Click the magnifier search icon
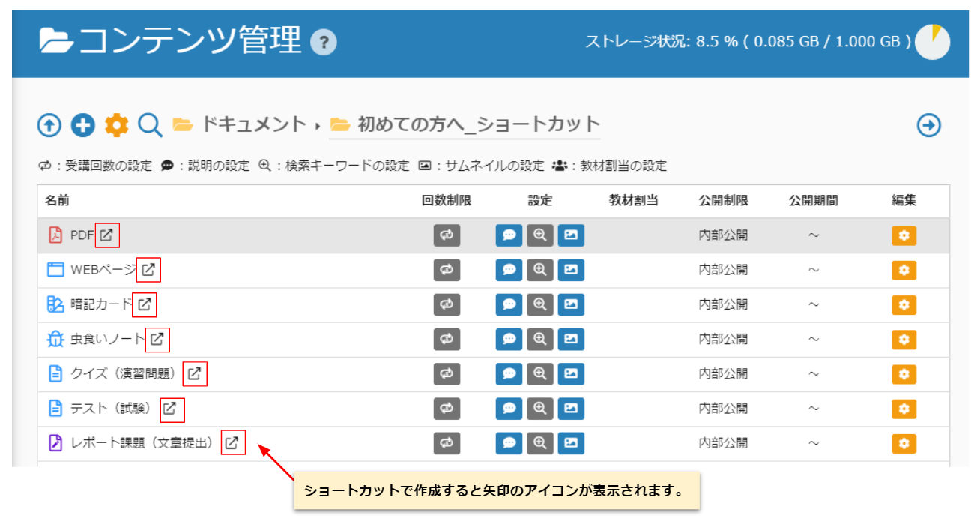Screen dimensions: 980x518 pos(150,125)
